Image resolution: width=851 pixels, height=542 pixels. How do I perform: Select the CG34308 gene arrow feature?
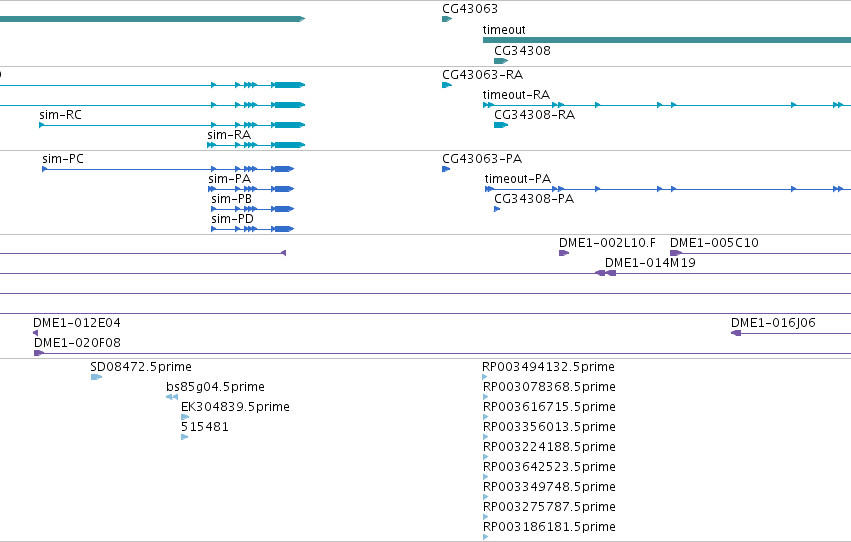pos(501,61)
